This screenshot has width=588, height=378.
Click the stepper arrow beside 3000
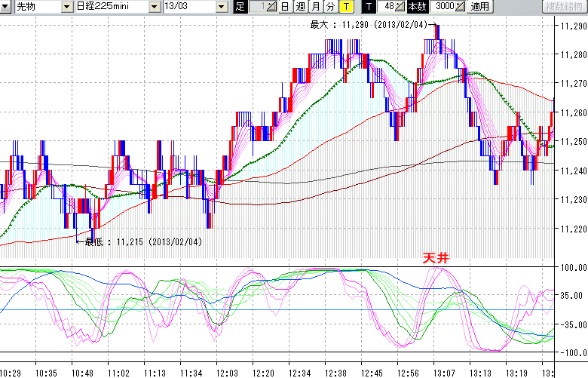click(461, 7)
